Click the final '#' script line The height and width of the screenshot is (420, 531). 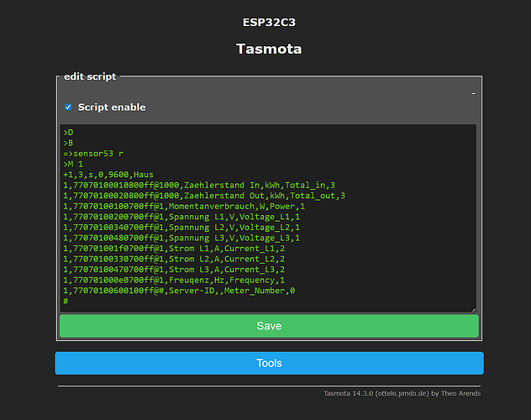(x=66, y=301)
